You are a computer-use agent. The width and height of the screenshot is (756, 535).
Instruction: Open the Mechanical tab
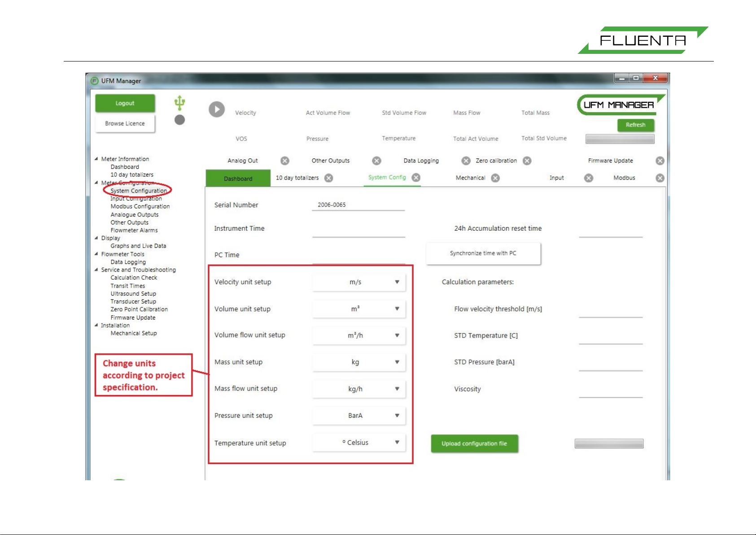pyautogui.click(x=470, y=178)
